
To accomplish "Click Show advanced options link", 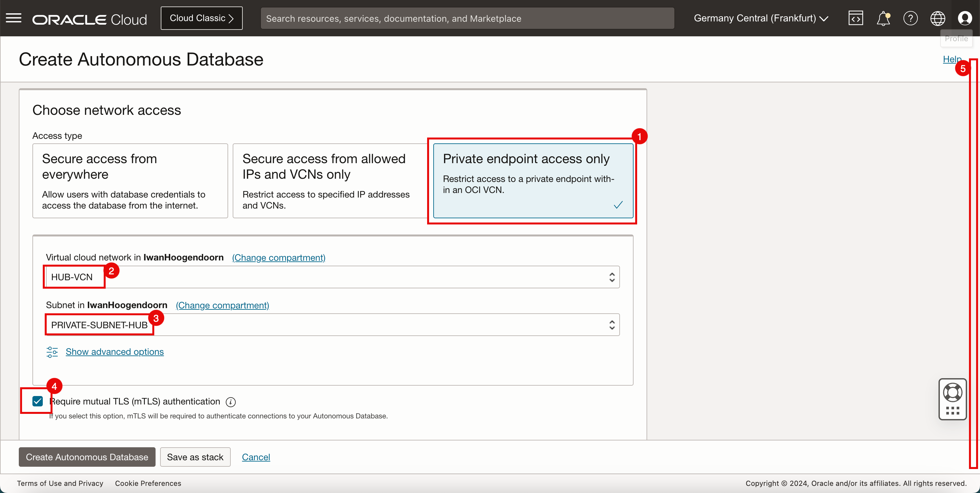I will pos(114,352).
